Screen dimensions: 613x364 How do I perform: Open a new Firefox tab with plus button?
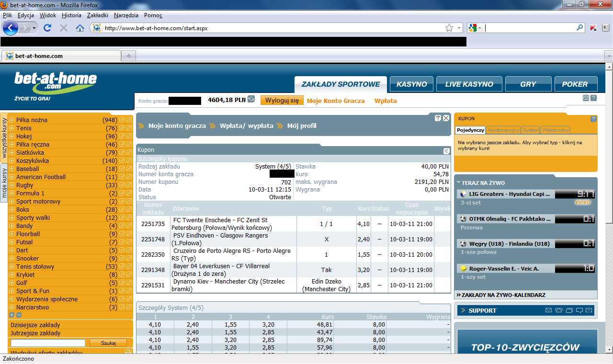tap(128, 56)
